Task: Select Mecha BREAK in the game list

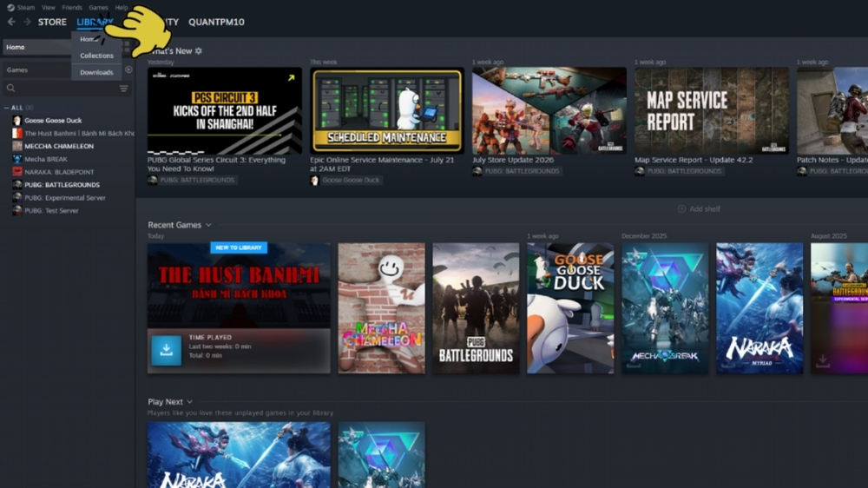Action: point(45,159)
